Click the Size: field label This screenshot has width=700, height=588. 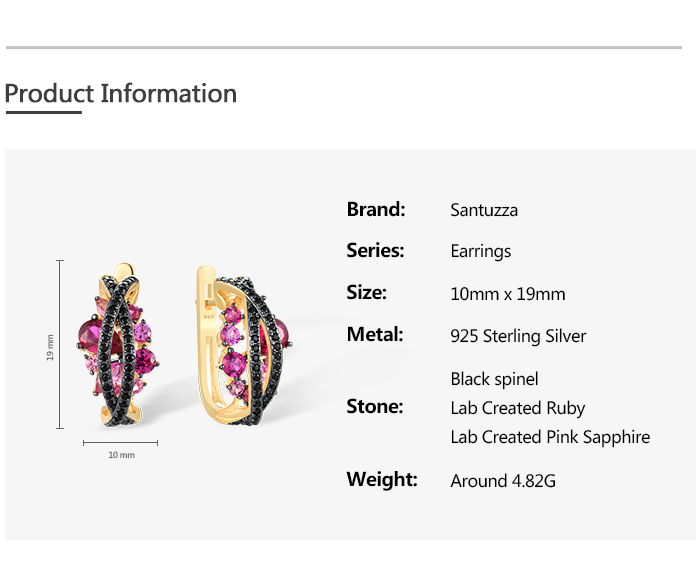367,293
